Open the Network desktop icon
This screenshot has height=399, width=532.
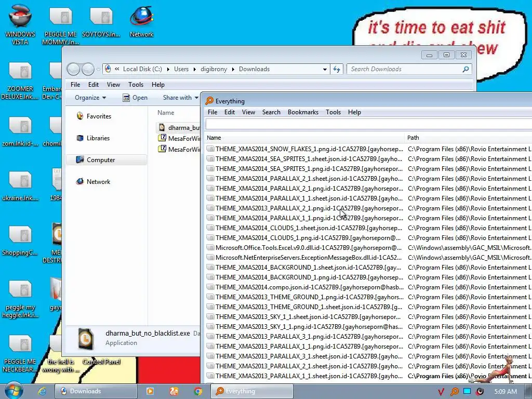[141, 21]
